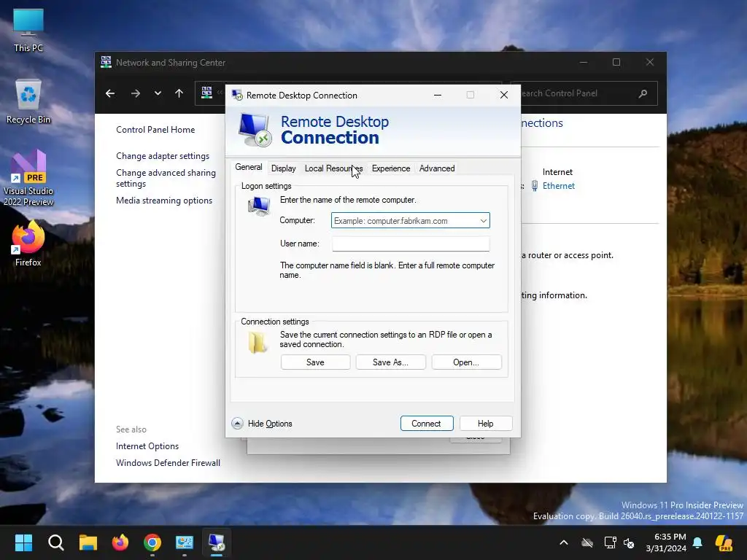
Task: Open the notifications bell
Action: coord(697,542)
